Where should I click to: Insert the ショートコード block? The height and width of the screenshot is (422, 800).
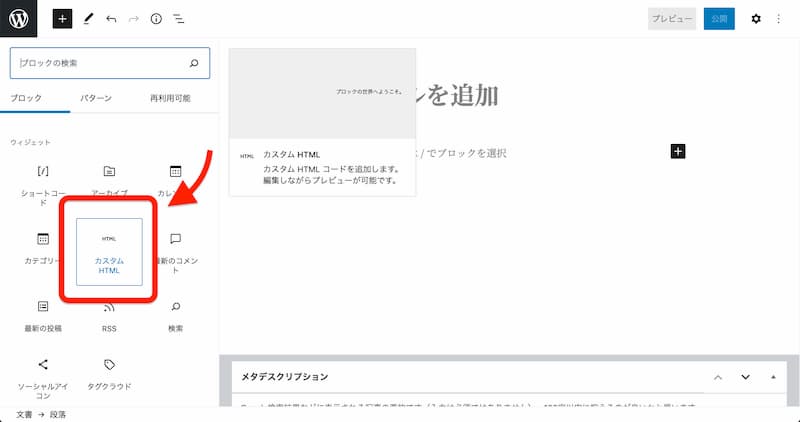point(43,185)
